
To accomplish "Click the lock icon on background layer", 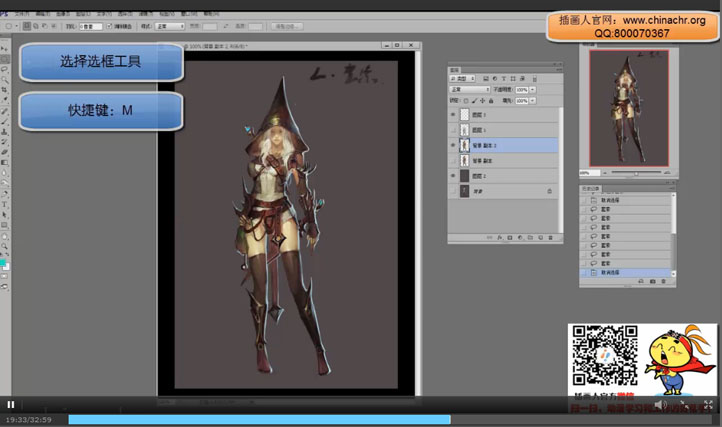I will click(549, 190).
